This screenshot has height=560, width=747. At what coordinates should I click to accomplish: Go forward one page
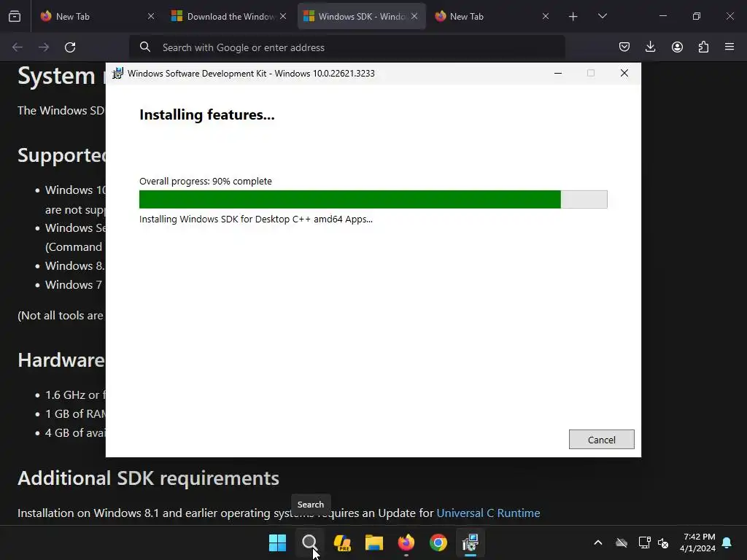pyautogui.click(x=44, y=47)
